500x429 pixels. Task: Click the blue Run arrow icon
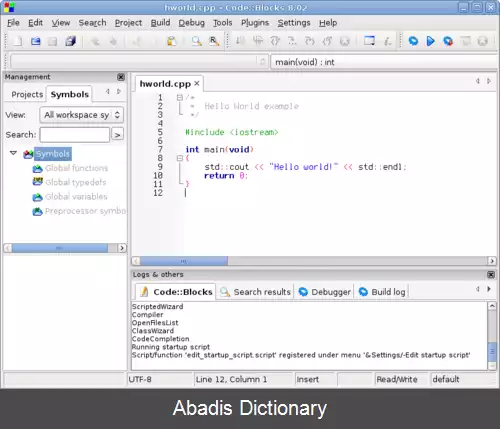[431, 41]
